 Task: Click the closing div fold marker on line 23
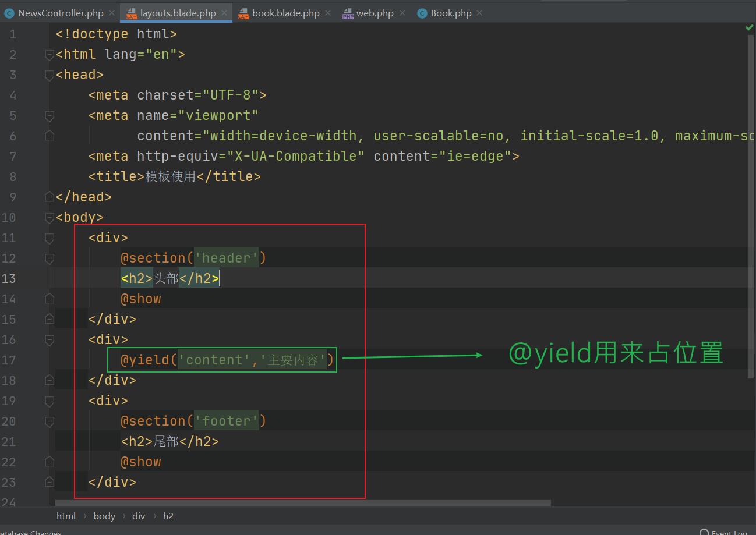pyautogui.click(x=50, y=482)
